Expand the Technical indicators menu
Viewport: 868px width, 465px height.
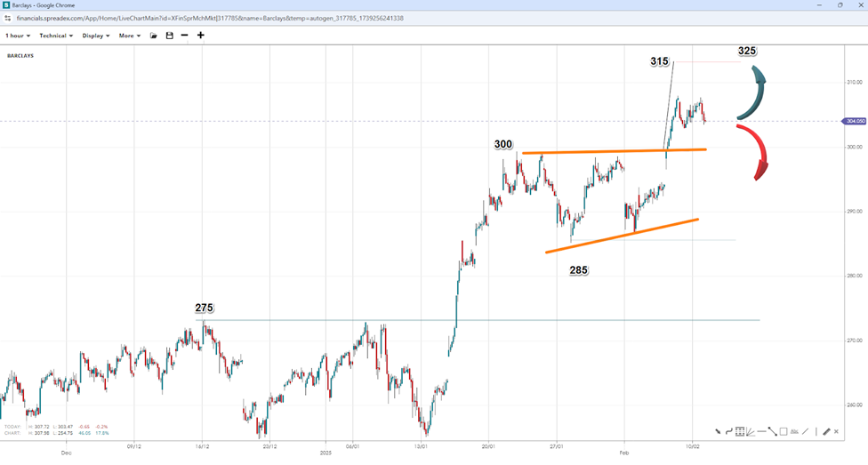(x=56, y=36)
